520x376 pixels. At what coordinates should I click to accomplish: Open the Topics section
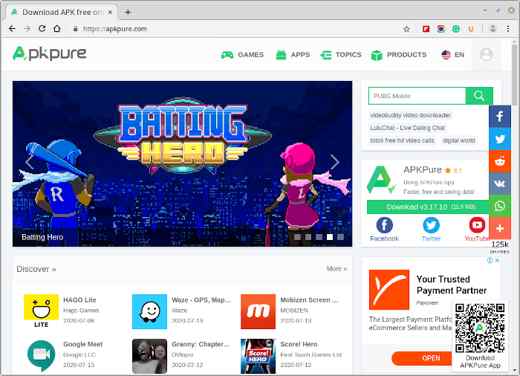pyautogui.click(x=341, y=55)
